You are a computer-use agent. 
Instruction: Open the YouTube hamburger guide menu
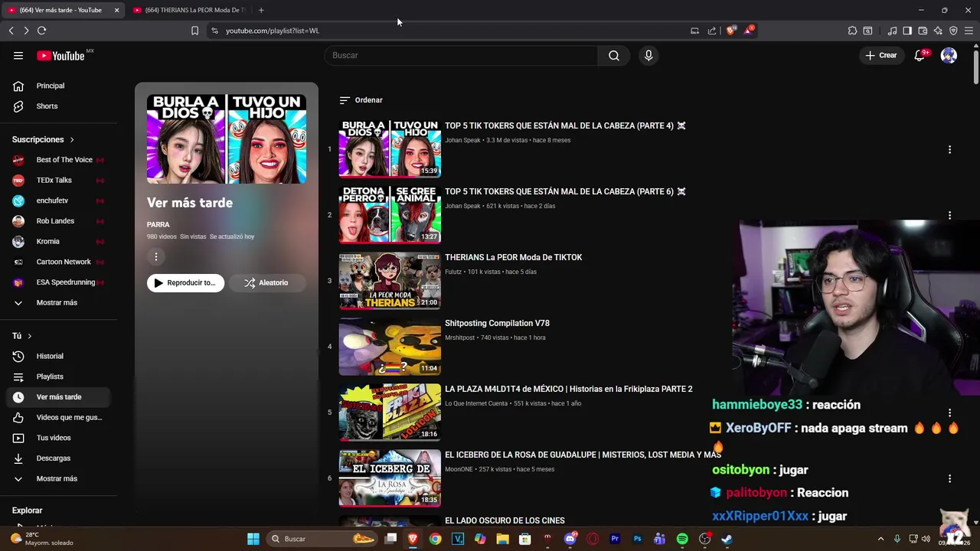pyautogui.click(x=18, y=55)
